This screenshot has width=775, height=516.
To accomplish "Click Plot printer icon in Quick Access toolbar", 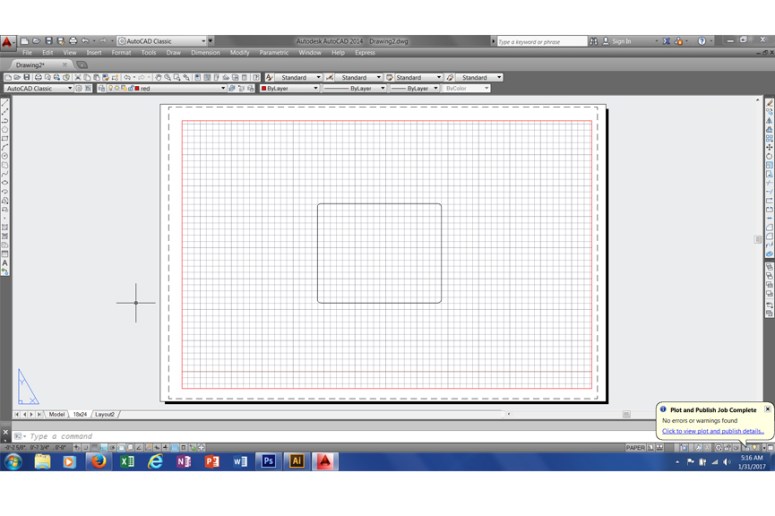I will tap(73, 41).
